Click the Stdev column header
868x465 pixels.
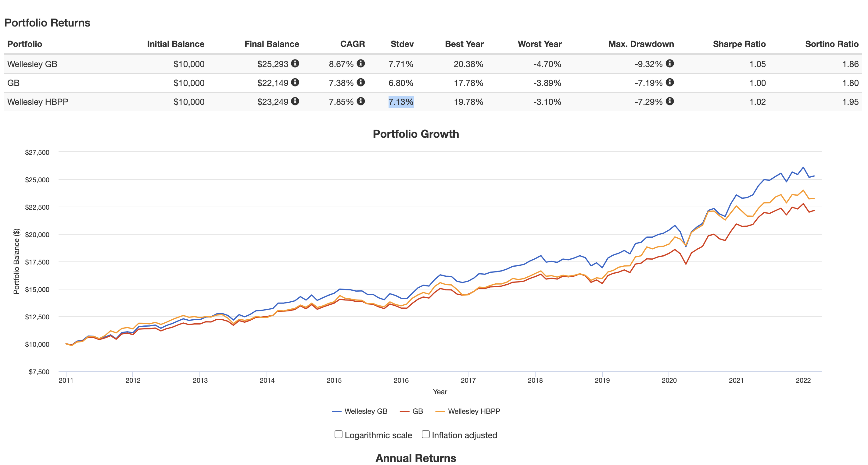tap(402, 44)
